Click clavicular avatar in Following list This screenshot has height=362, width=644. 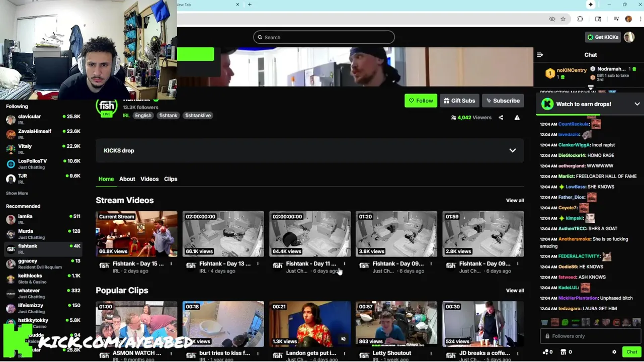pos(11,120)
